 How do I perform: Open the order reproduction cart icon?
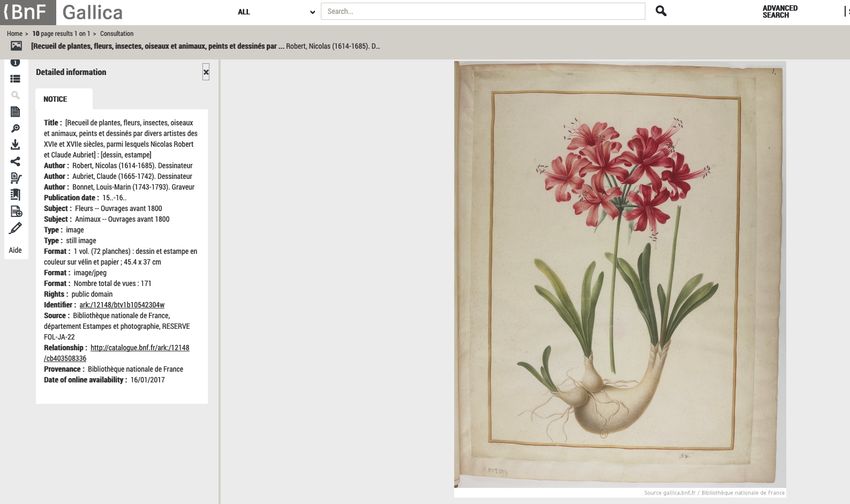16,178
